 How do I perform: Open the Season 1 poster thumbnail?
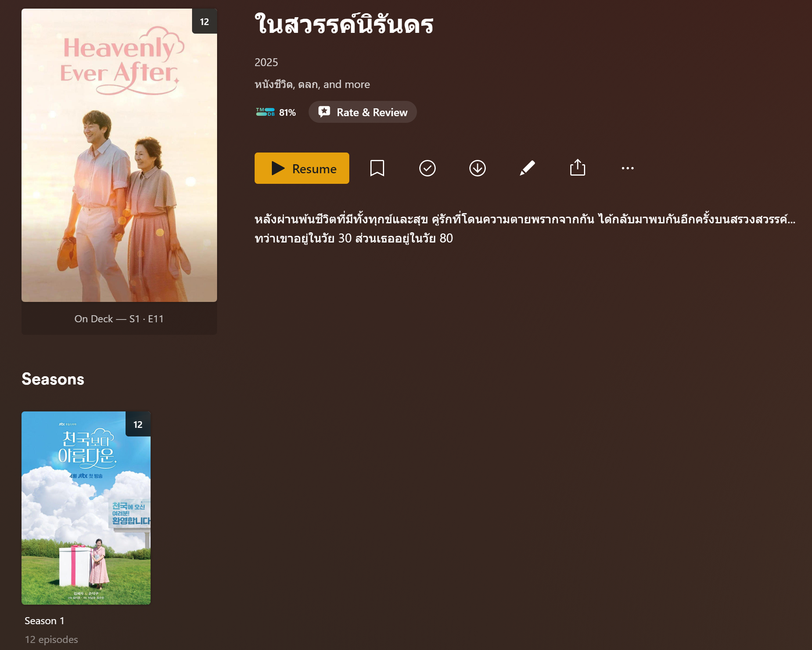86,508
